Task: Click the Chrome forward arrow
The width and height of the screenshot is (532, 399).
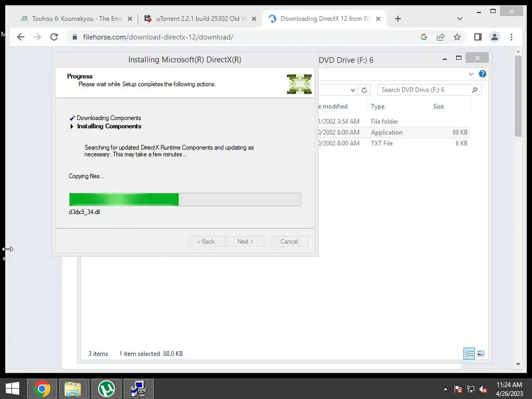Action: pyautogui.click(x=37, y=37)
